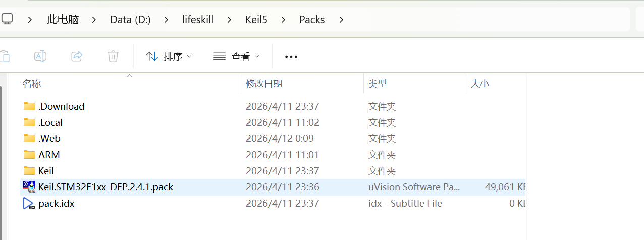This screenshot has height=240, width=644.
Task: Click the delete trash can icon
Action: [x=113, y=56]
